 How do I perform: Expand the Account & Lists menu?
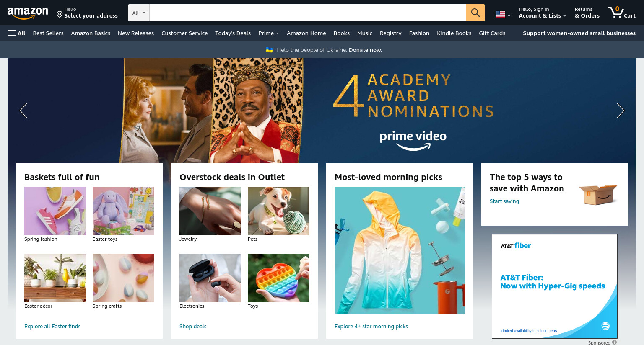click(542, 13)
